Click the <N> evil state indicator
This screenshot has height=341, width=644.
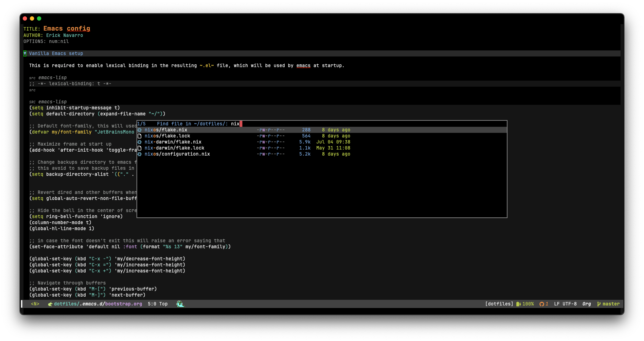tap(35, 304)
